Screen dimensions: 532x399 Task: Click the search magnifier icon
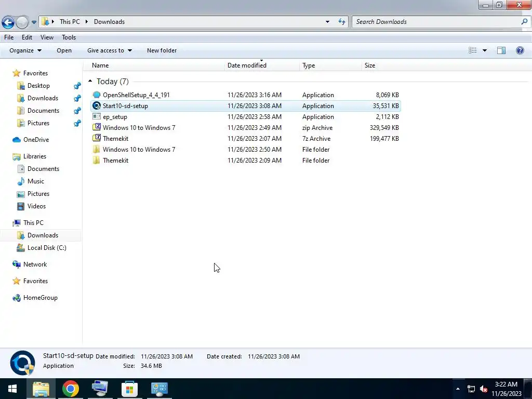point(524,22)
